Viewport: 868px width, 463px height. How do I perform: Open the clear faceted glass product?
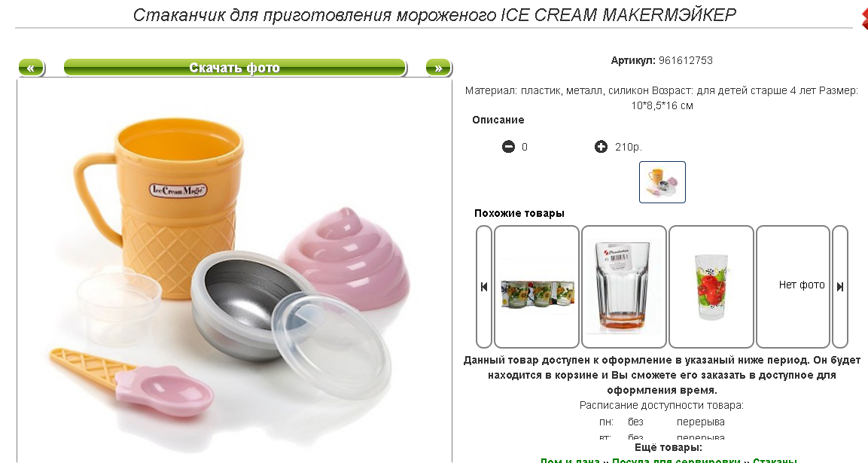pyautogui.click(x=624, y=286)
